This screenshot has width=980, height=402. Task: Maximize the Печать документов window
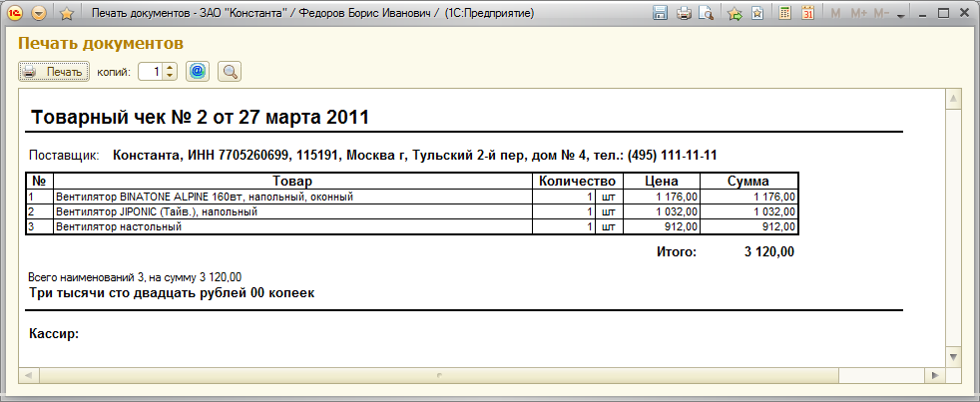944,13
